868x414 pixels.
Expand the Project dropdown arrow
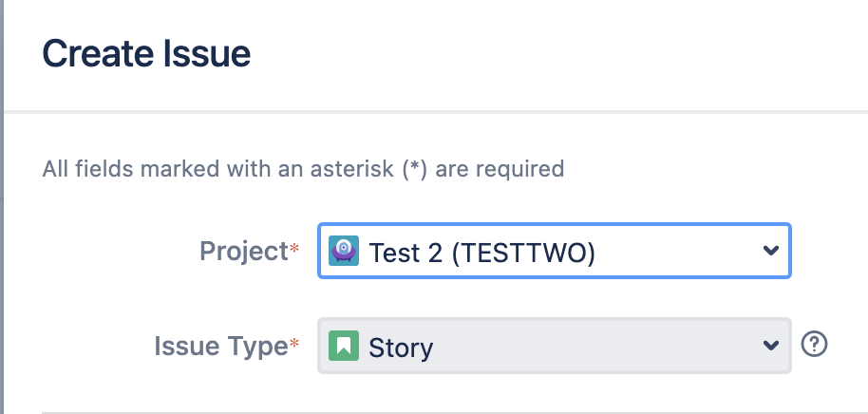(x=770, y=251)
